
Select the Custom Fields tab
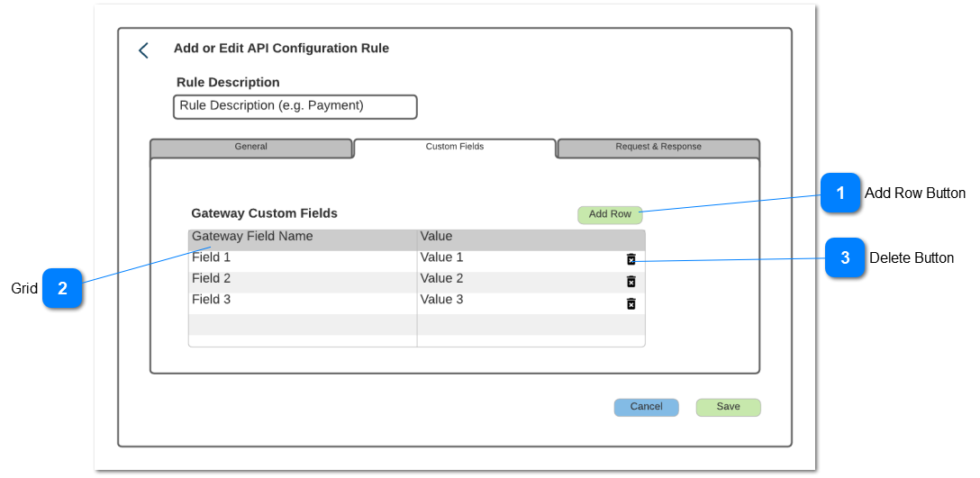tap(454, 148)
